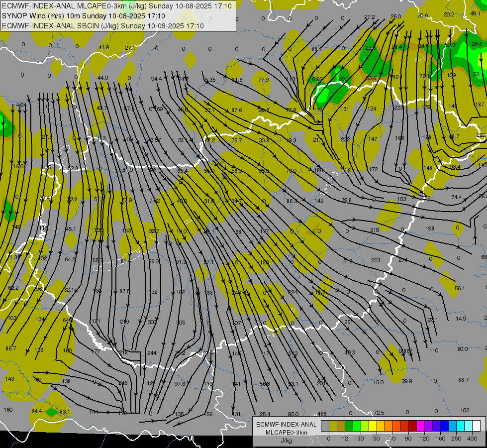This screenshot has width=487, height=448.
Task: Click the map value 41.9
Action: pos(104,48)
